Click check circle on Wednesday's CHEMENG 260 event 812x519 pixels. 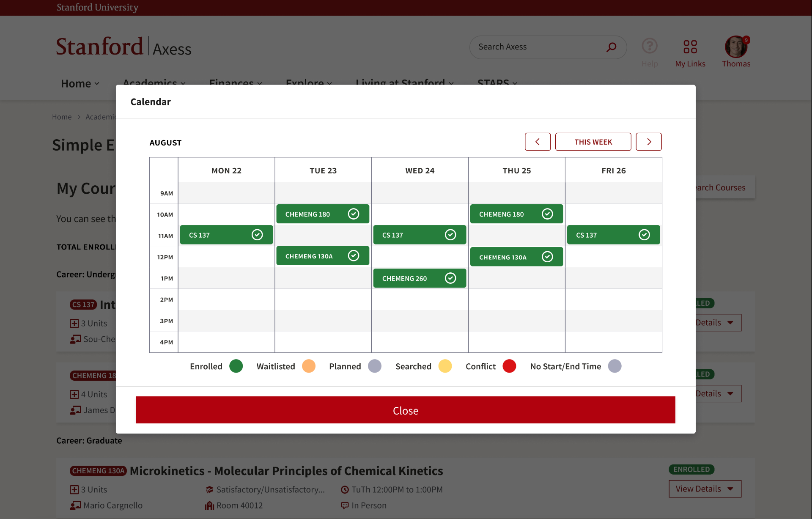[x=450, y=278]
